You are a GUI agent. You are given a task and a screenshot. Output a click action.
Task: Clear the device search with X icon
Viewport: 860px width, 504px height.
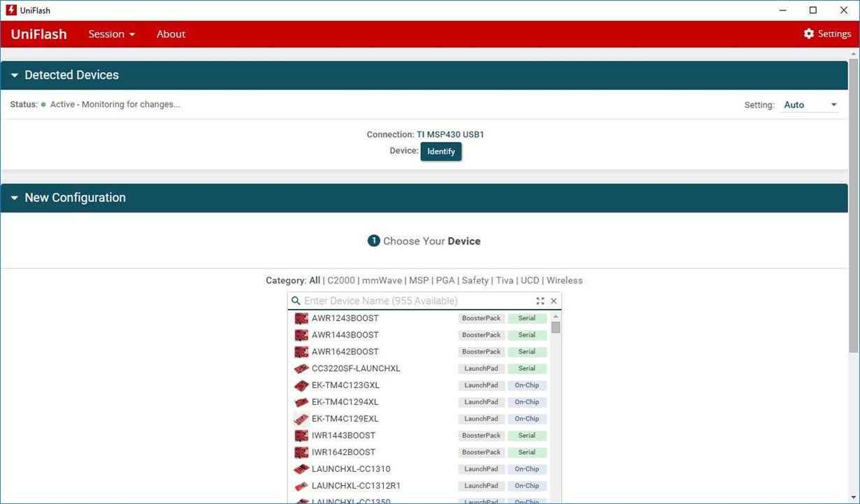(x=554, y=301)
